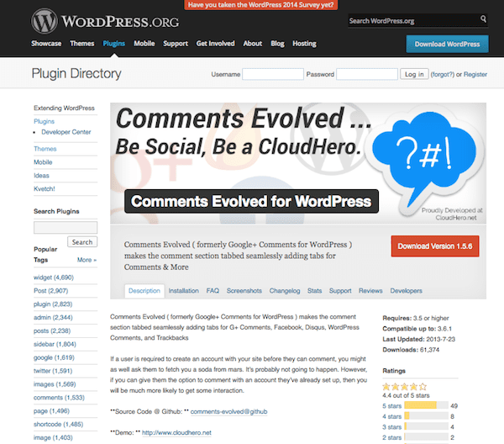504x444 pixels.
Task: Open the Hosting navigation item
Action: (x=304, y=44)
